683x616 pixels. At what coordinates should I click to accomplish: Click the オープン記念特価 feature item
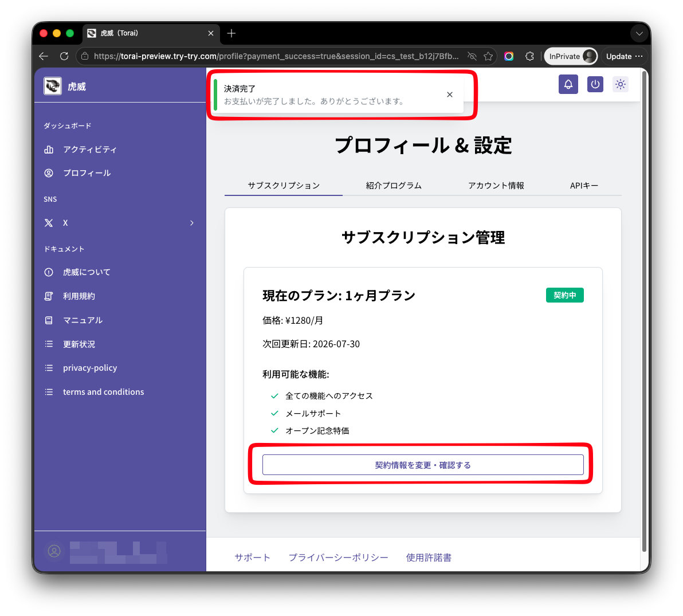coord(317,431)
